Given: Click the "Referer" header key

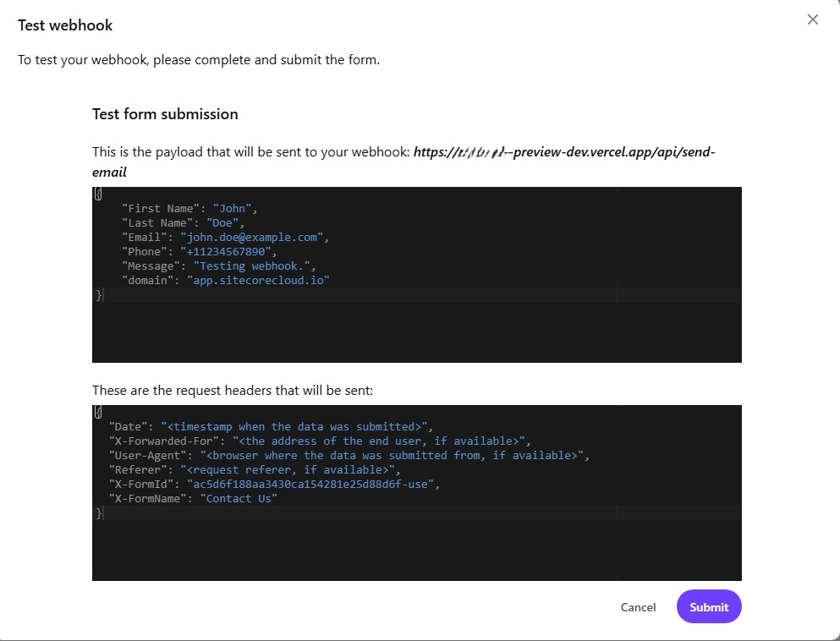Looking at the screenshot, I should pos(137,470).
